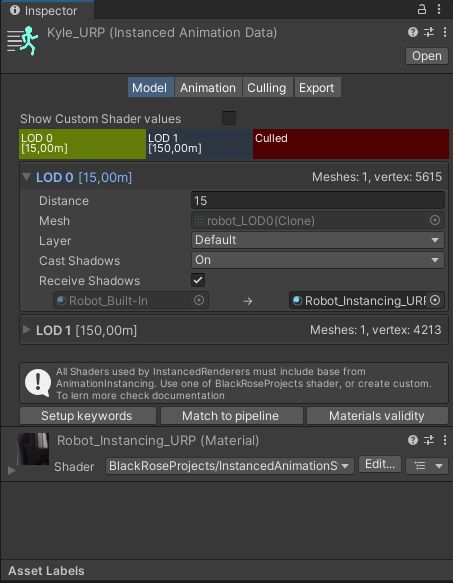Click the Cast Shadows label

coord(80,261)
